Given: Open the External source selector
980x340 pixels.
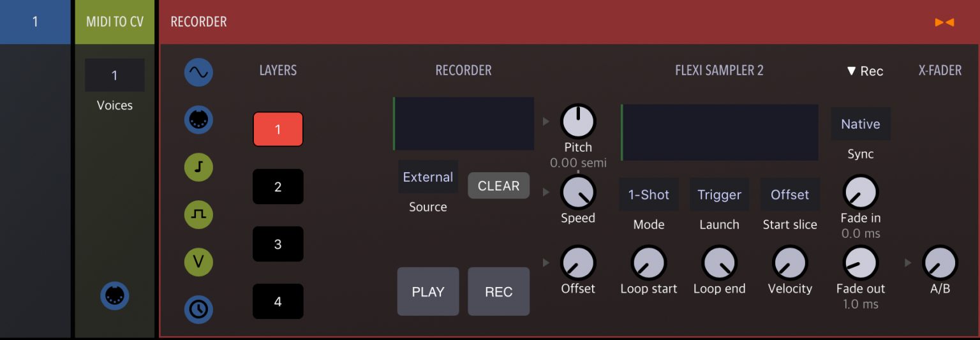Looking at the screenshot, I should [x=428, y=177].
